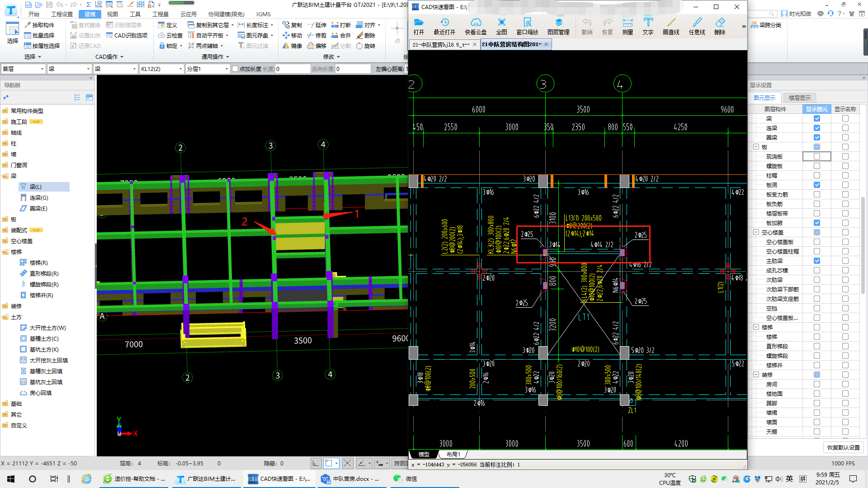Collapse 板 group in display settings
Viewport: 868px width, 488px height.
[x=756, y=147]
